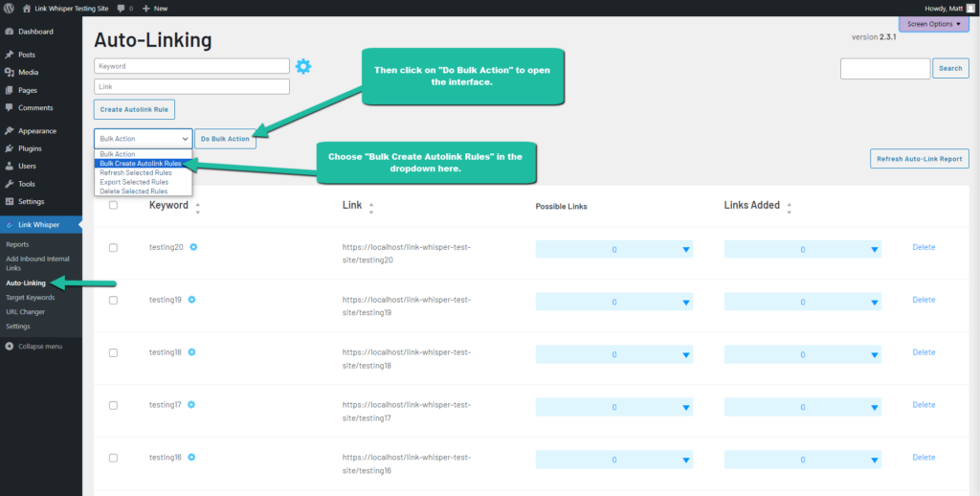Select Refresh Selected Rules option
980x496 pixels.
click(144, 172)
